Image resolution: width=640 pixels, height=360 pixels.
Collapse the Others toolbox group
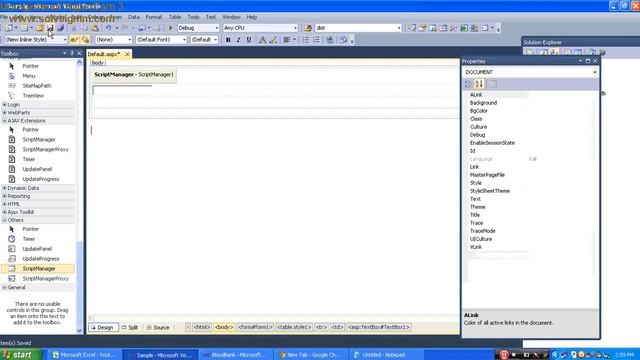coord(4,220)
